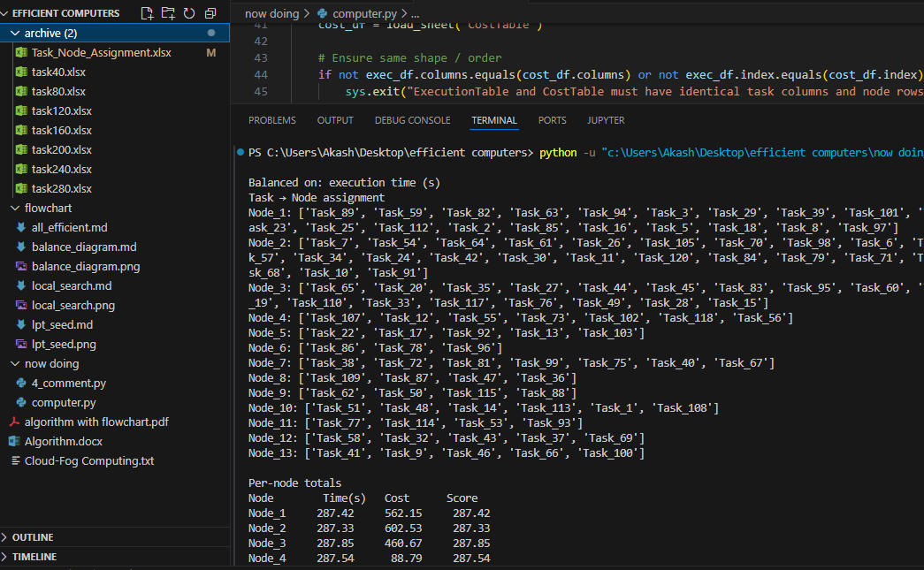Click the PDF icon of algorithm with flowchart.pdf

pyautogui.click(x=15, y=422)
